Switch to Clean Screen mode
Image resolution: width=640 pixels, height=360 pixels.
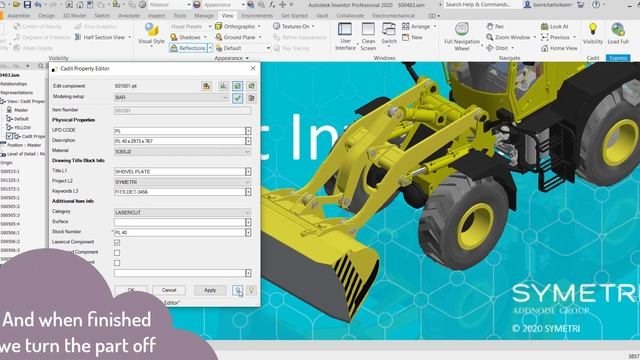pos(368,36)
